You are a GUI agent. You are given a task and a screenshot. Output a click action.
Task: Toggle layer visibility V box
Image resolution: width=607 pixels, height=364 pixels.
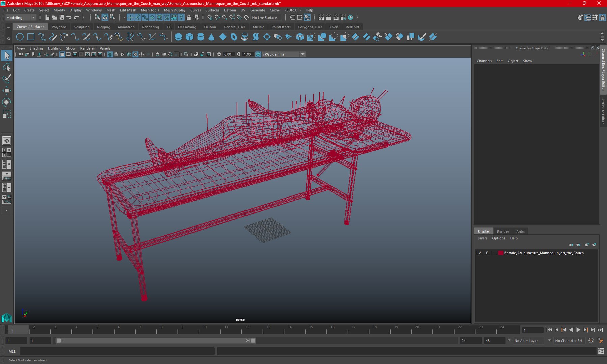[480, 253]
